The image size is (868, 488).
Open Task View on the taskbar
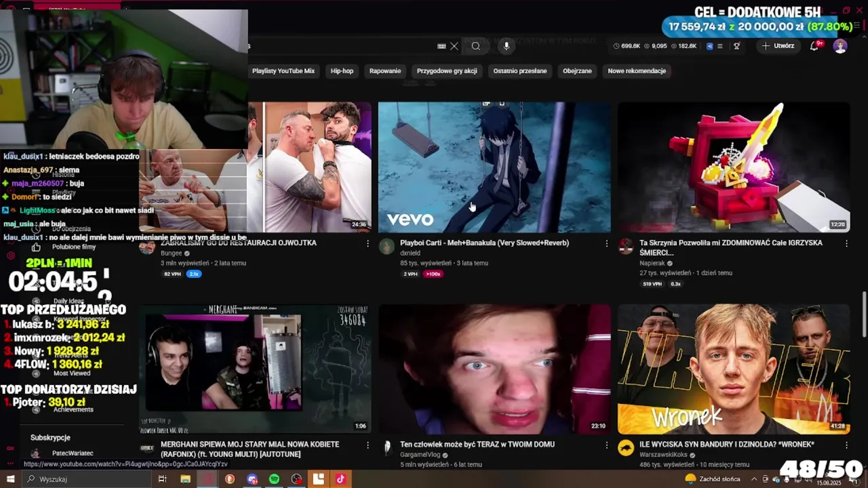click(163, 479)
